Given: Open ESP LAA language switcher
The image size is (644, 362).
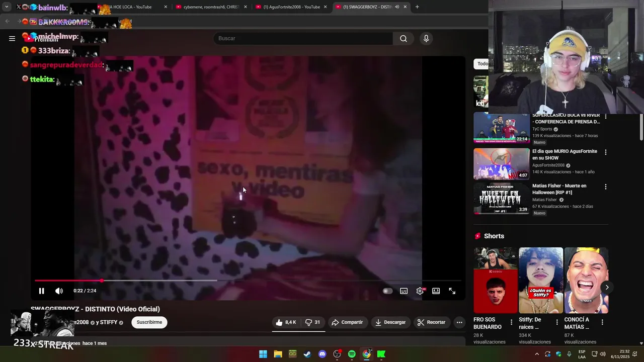Looking at the screenshot, I should (x=582, y=354).
